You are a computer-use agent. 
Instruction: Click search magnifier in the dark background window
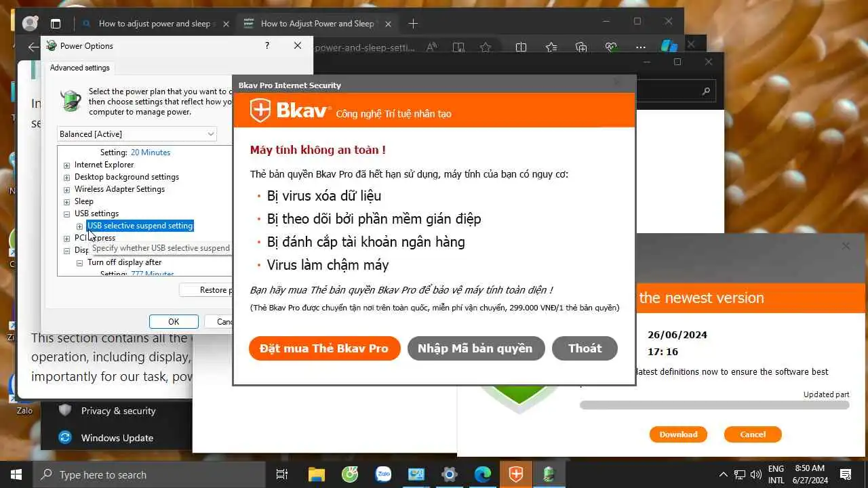[706, 91]
